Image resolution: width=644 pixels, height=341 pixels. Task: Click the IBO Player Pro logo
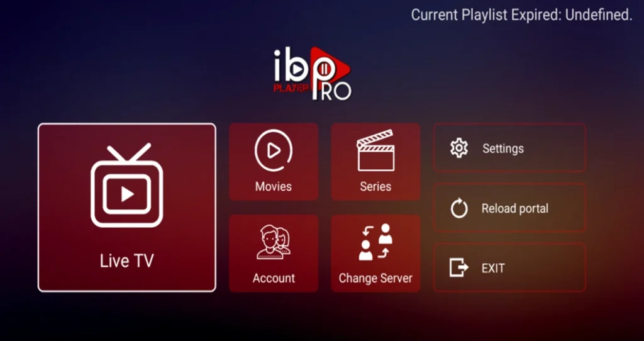pyautogui.click(x=313, y=73)
